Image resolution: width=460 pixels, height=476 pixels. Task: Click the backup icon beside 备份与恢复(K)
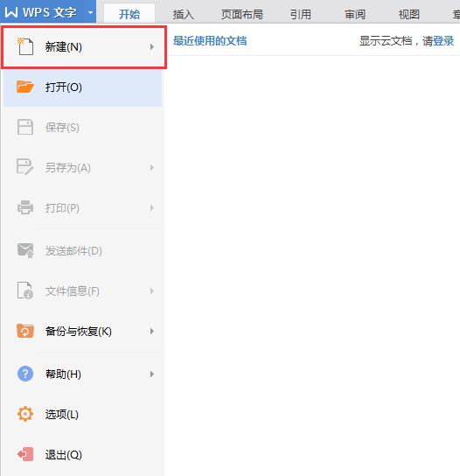[x=25, y=331]
